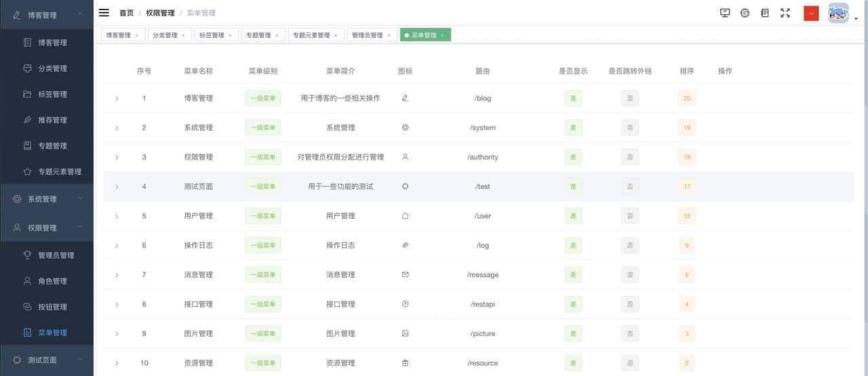Expand table row 8 接口管理
868x376 pixels.
117,304
